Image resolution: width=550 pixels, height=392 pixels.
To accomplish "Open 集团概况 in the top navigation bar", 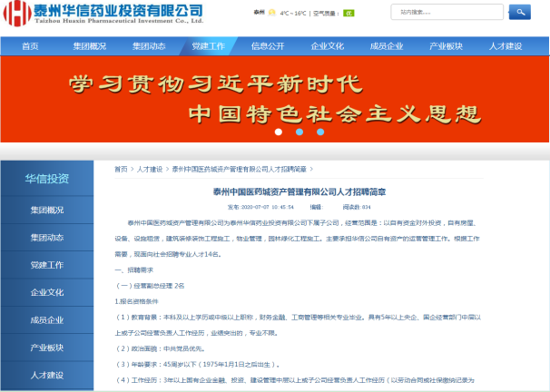I will click(x=91, y=45).
